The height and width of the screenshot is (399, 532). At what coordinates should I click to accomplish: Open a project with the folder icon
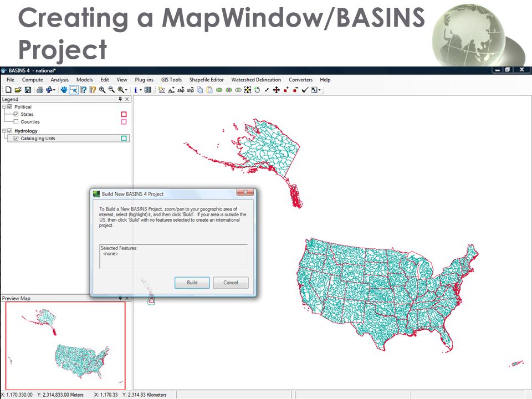click(18, 90)
